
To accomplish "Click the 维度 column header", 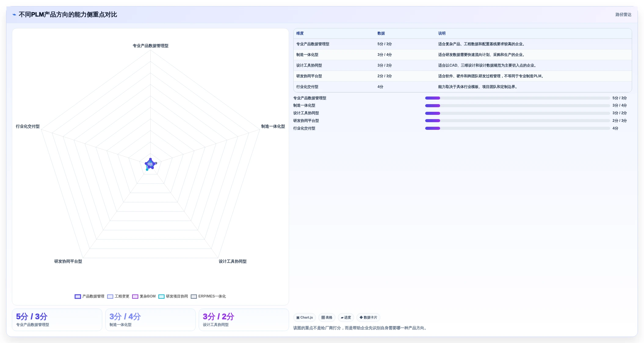I will click(x=300, y=33).
